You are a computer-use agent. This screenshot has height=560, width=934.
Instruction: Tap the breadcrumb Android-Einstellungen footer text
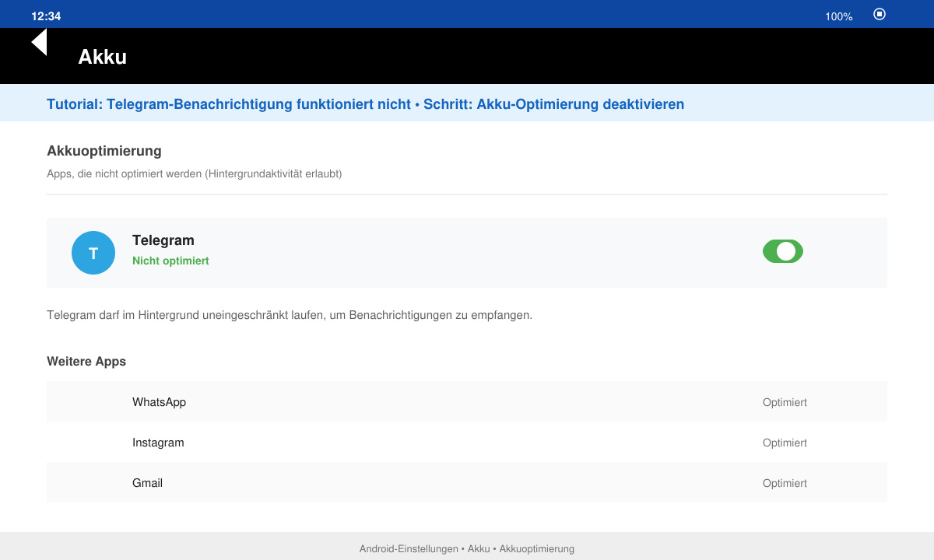pyautogui.click(x=467, y=548)
